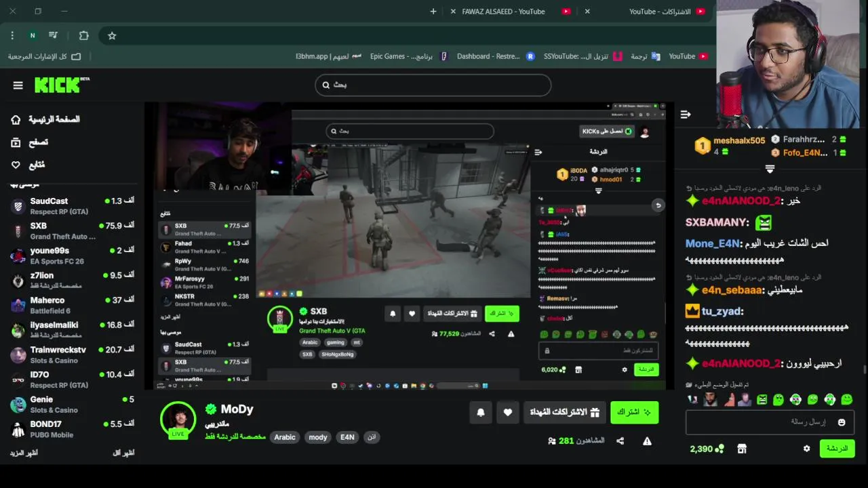Insert the bearded man face emote

click(x=710, y=400)
